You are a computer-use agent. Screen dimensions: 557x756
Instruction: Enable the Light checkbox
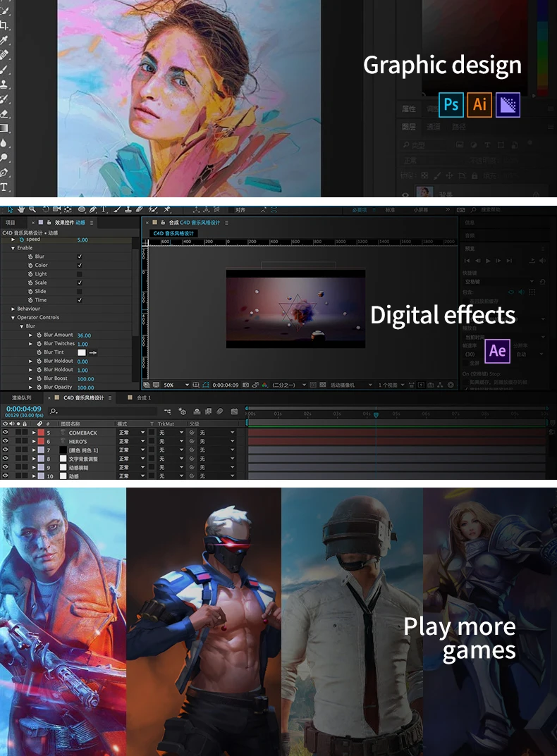coord(80,274)
